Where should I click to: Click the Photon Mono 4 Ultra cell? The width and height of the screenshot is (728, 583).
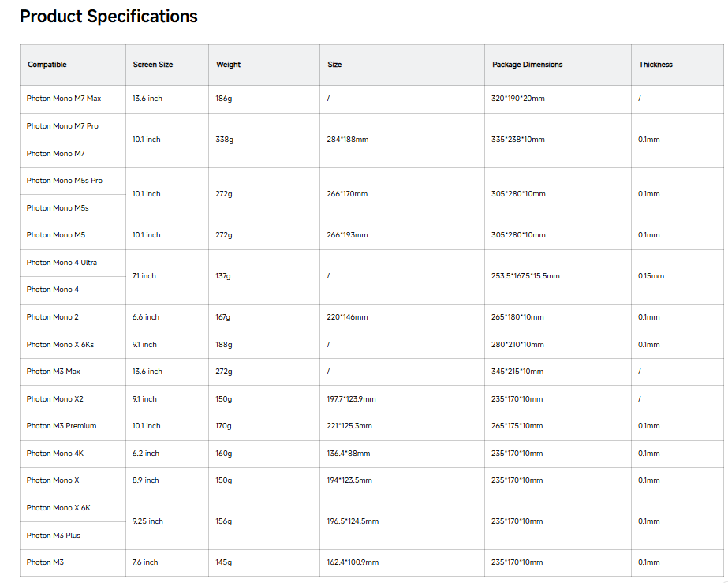(62, 263)
